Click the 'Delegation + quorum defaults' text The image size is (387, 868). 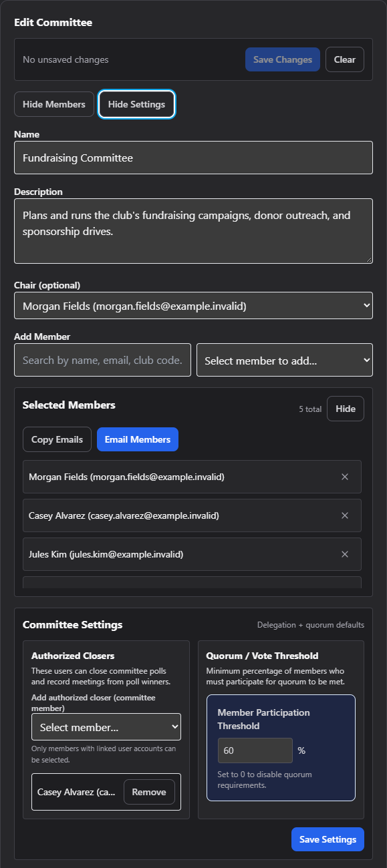coord(311,625)
